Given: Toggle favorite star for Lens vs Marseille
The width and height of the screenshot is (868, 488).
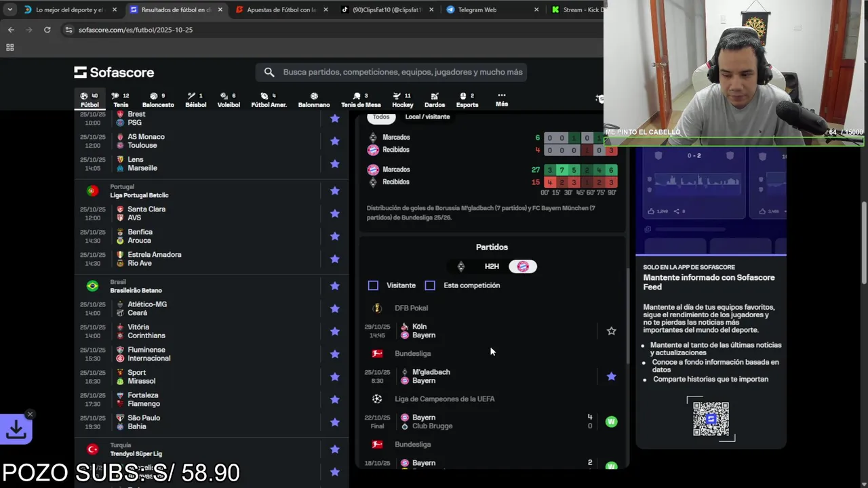Looking at the screenshot, I should (334, 163).
